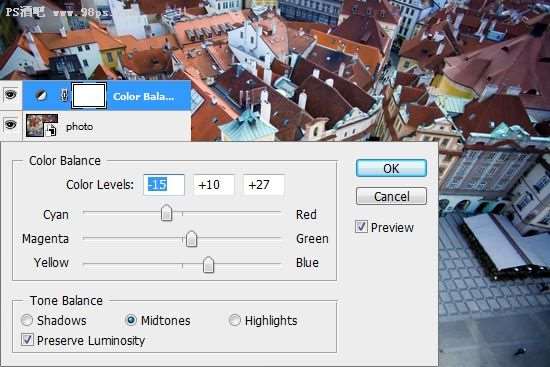Screen dimensions: 550x367
Task: Click the Color Levels field showing +27
Action: tap(263, 185)
